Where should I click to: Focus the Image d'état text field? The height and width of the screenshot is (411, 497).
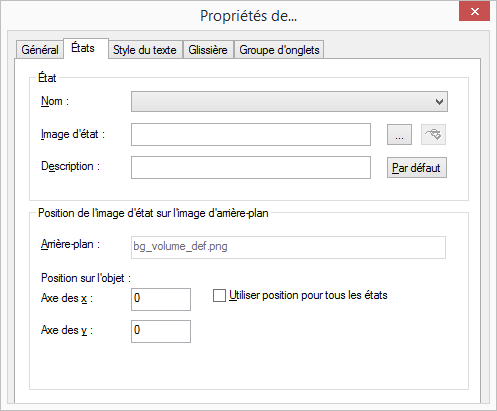[251, 135]
